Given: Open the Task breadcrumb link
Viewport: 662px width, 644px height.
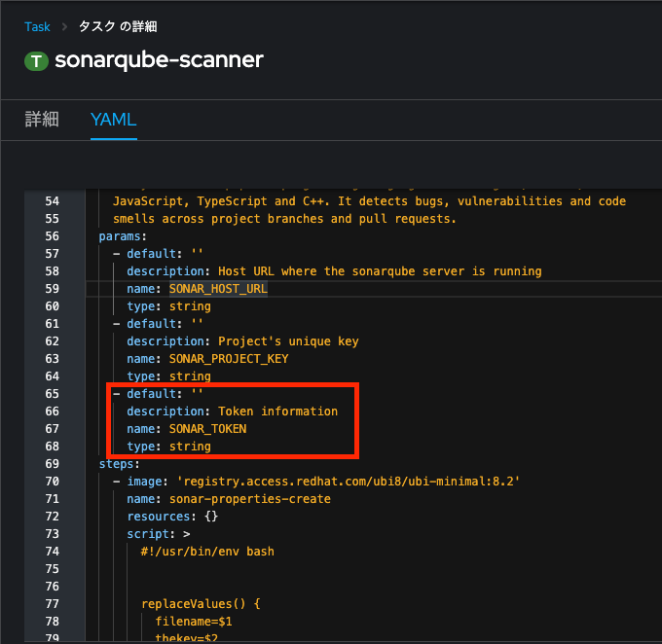Looking at the screenshot, I should (37, 27).
